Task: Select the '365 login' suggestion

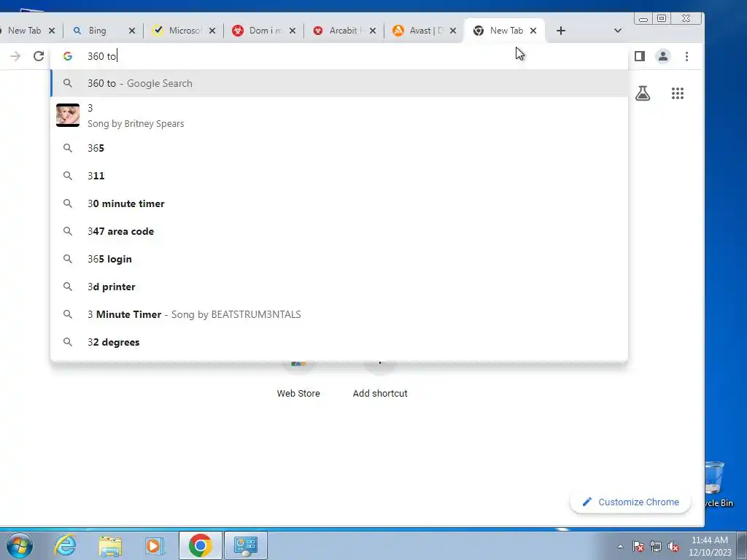Action: click(x=339, y=259)
